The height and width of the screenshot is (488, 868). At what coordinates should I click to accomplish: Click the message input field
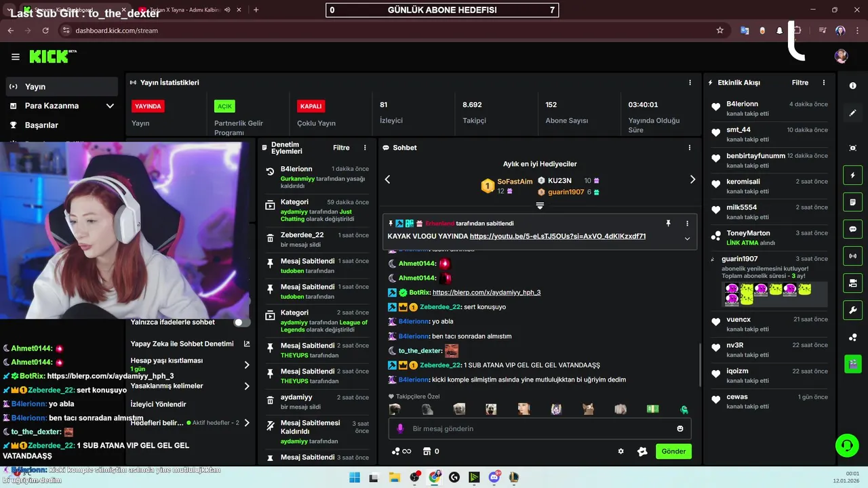point(540,428)
